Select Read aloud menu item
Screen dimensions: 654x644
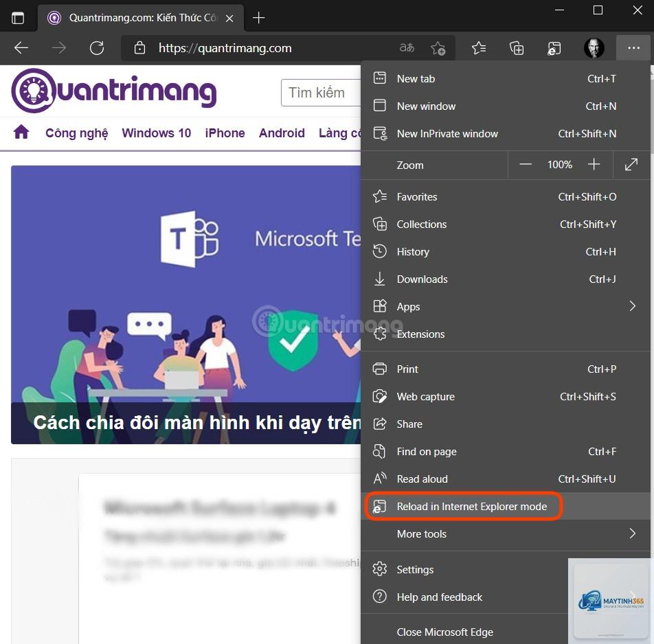505,479
